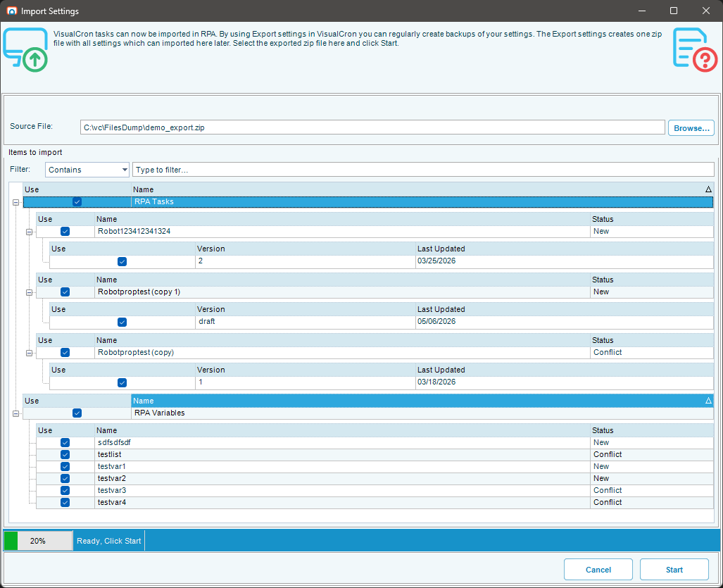Click the app icon in title bar
Screen dimensions: 723x588
click(11, 11)
